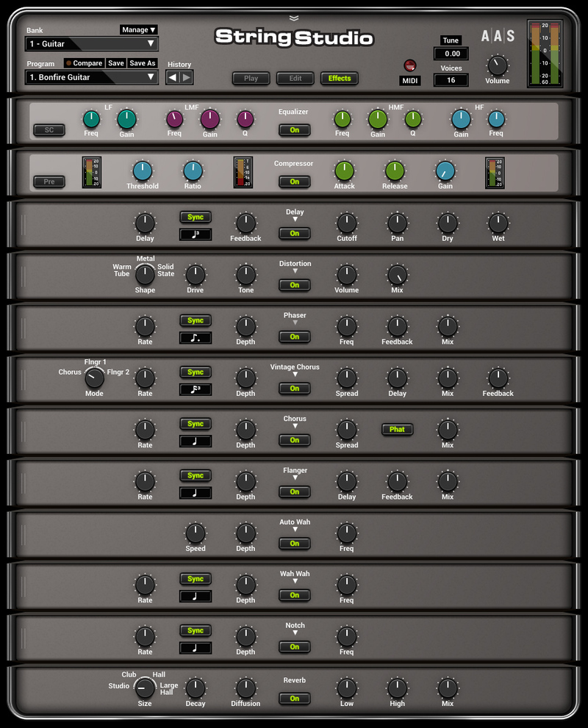Collapse the top panel using the chevron icon
The height and width of the screenshot is (728, 588).
pyautogui.click(x=293, y=18)
